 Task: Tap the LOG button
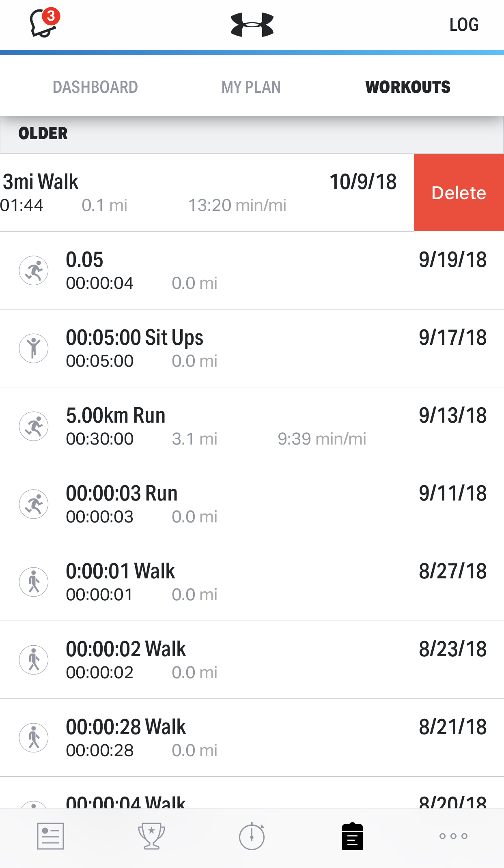(464, 25)
